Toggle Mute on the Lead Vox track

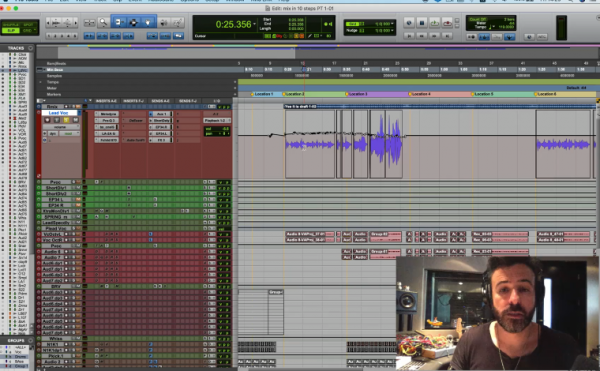[x=75, y=120]
